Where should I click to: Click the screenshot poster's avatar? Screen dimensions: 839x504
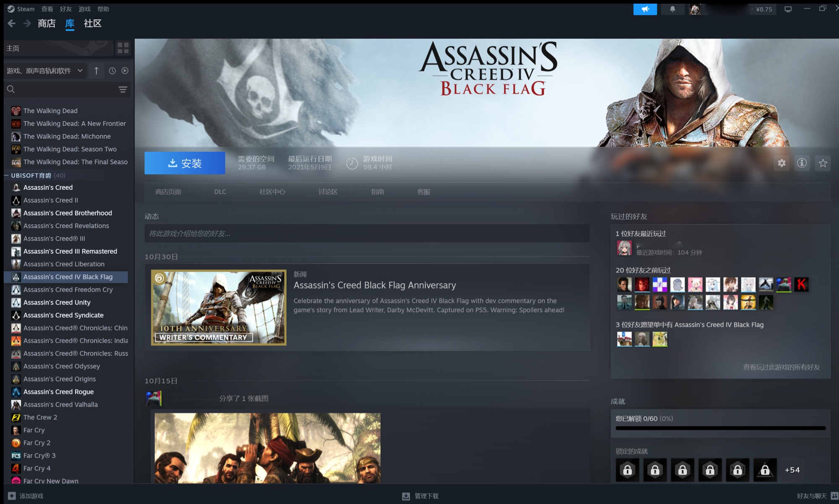[154, 398]
